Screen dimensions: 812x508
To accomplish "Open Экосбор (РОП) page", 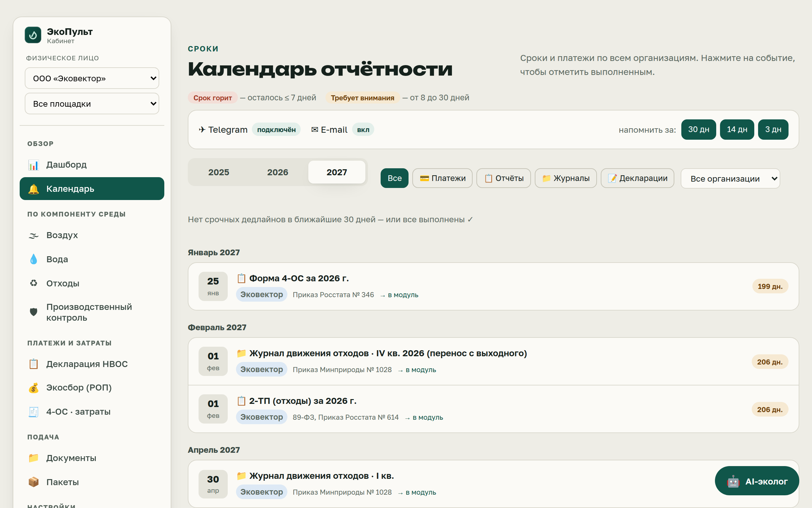I will click(x=92, y=388).
